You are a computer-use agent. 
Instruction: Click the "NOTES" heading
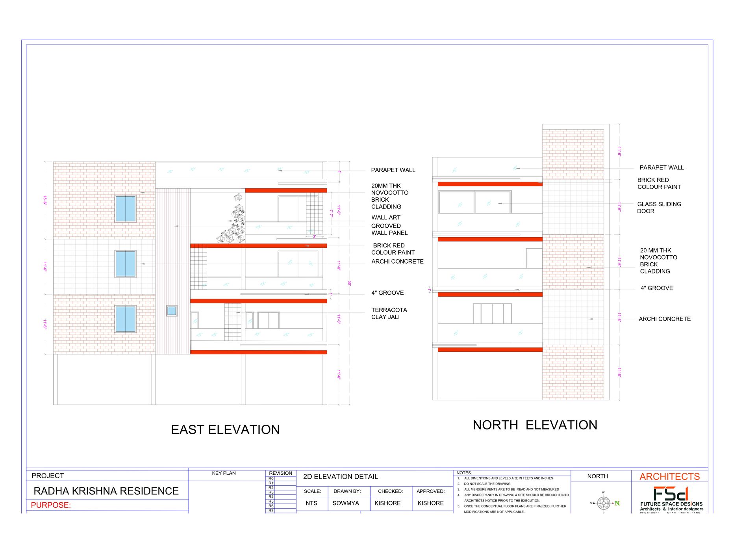[x=463, y=473]
